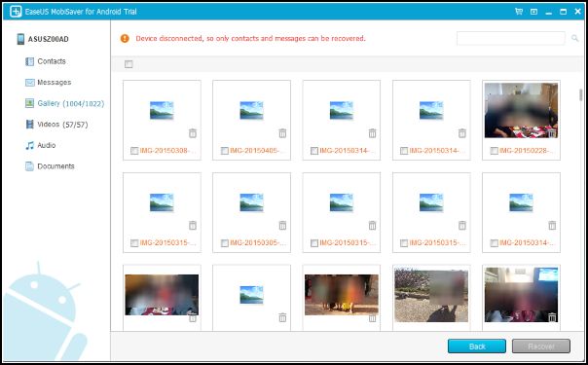Select the ASUSZ00AD device phone icon

20,39
